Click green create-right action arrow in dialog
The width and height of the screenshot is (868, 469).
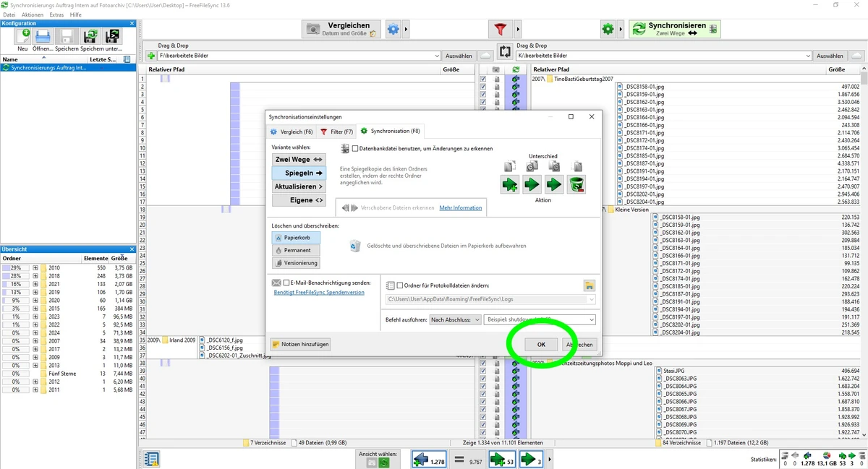(510, 184)
